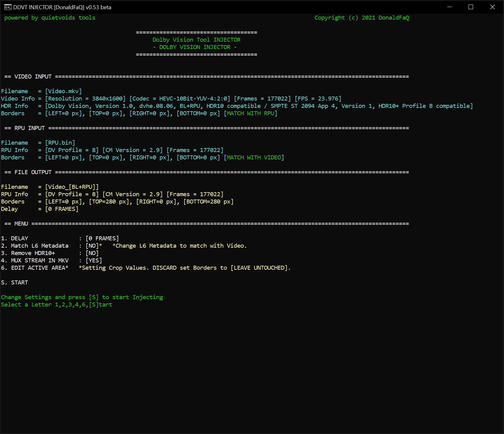Select menu option '6. EDIT ACTIVE AREA*'
Screen dimensions: 504x434
click(x=35, y=268)
